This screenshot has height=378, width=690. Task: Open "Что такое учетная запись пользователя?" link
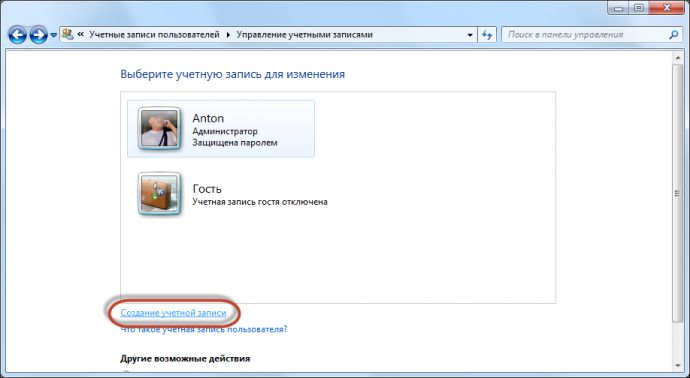click(204, 329)
